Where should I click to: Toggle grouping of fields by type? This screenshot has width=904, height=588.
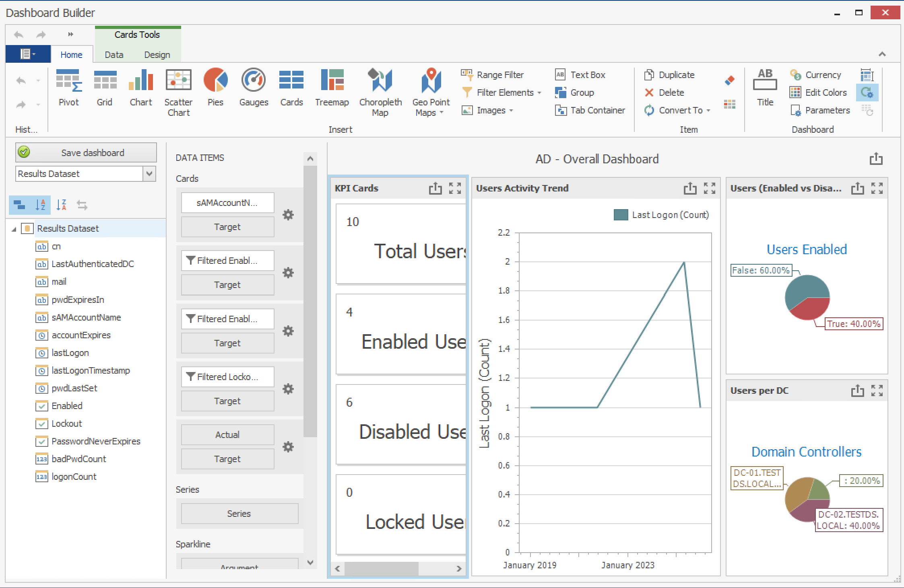19,205
